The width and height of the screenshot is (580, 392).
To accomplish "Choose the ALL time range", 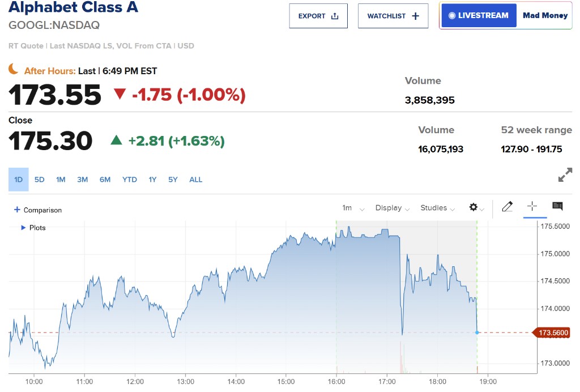I will (195, 180).
